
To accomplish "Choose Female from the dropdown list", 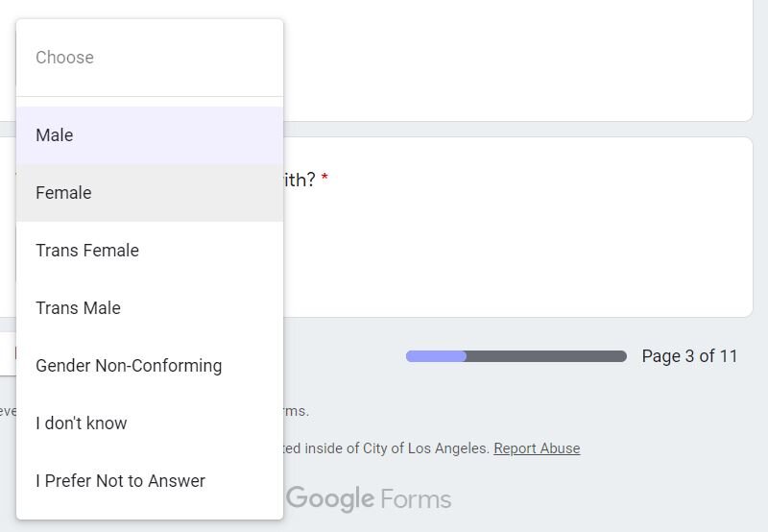I will tap(63, 193).
